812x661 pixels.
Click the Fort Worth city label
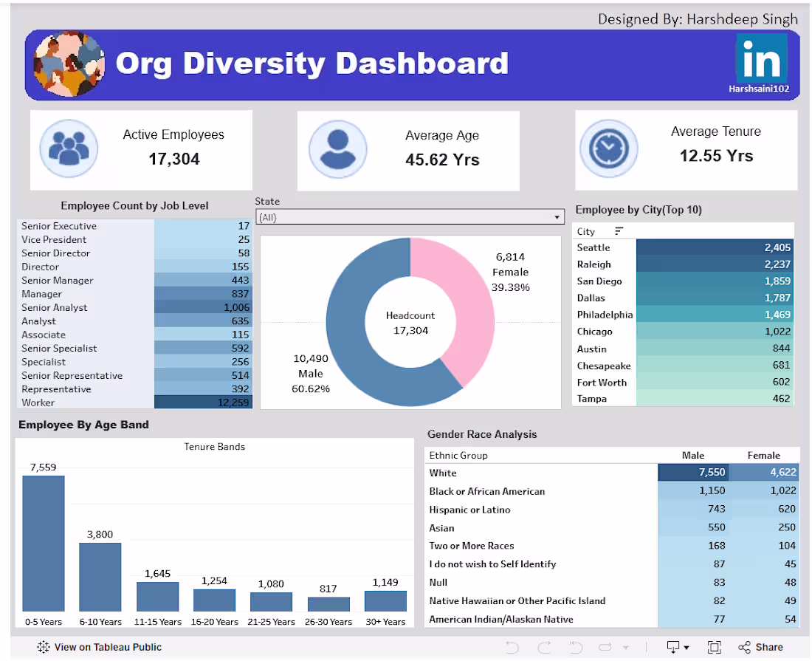(602, 383)
